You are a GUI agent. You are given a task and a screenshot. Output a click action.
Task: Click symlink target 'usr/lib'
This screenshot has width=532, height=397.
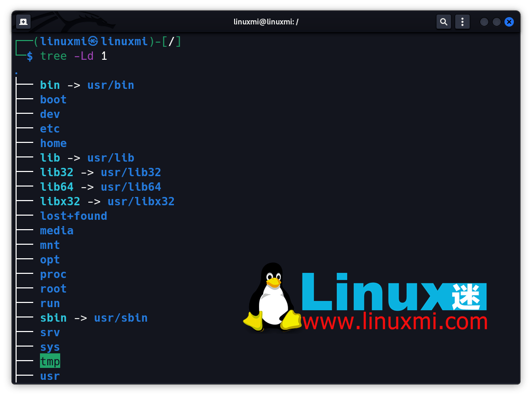tap(111, 158)
